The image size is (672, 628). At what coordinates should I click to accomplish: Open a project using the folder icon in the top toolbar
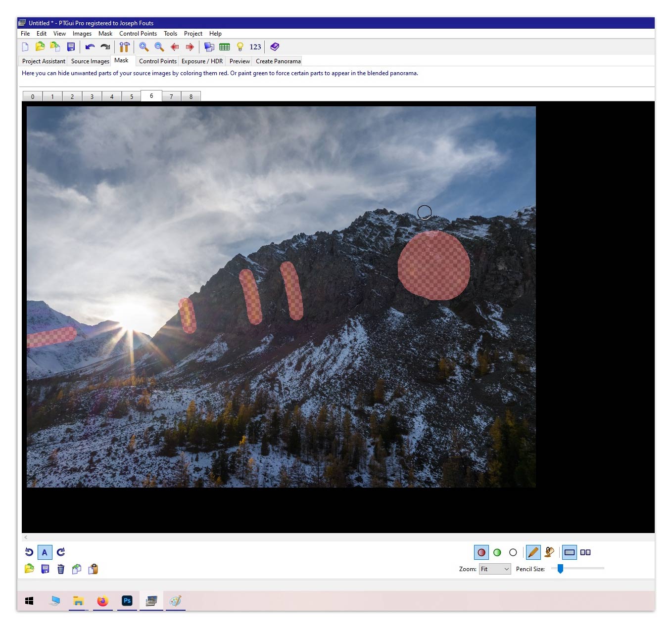click(40, 47)
